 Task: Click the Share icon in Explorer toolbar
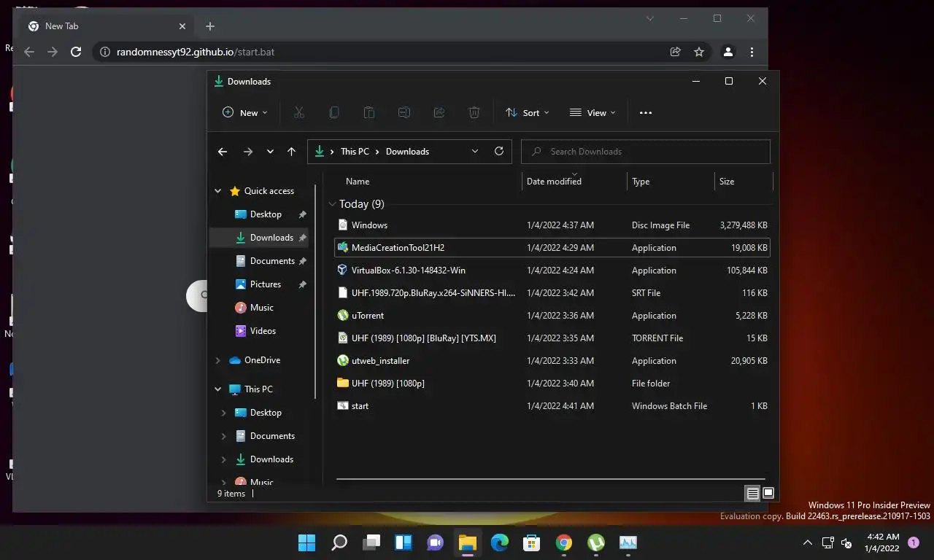pos(439,112)
